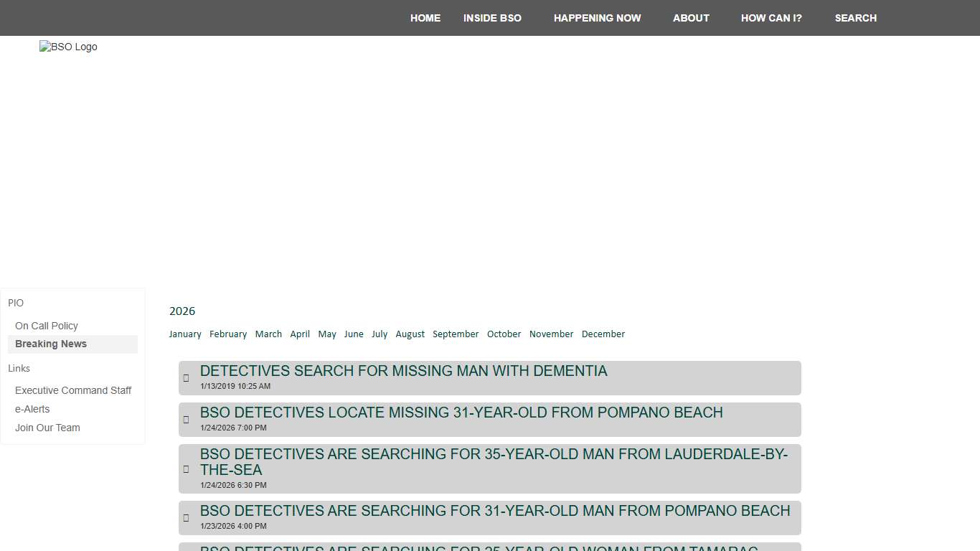Open the Inside BSO menu

point(492,18)
